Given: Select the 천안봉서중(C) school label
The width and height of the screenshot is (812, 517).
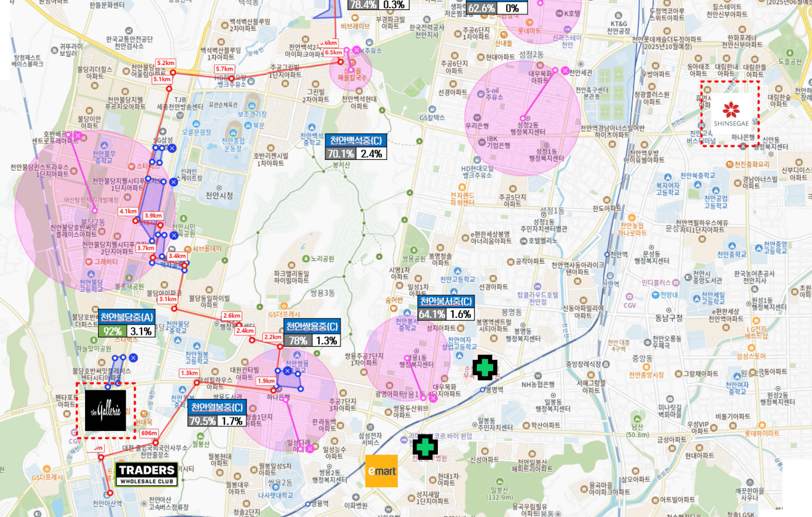Looking at the screenshot, I should pos(446,301).
